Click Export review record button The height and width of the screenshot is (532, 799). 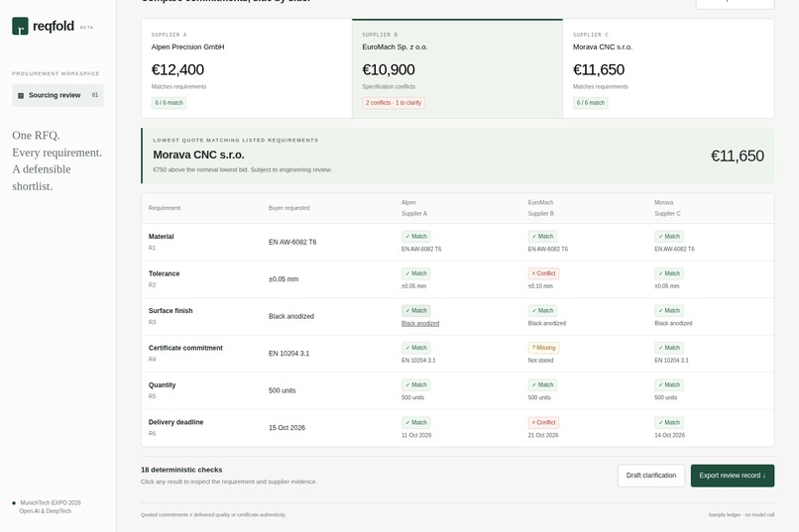click(x=733, y=476)
